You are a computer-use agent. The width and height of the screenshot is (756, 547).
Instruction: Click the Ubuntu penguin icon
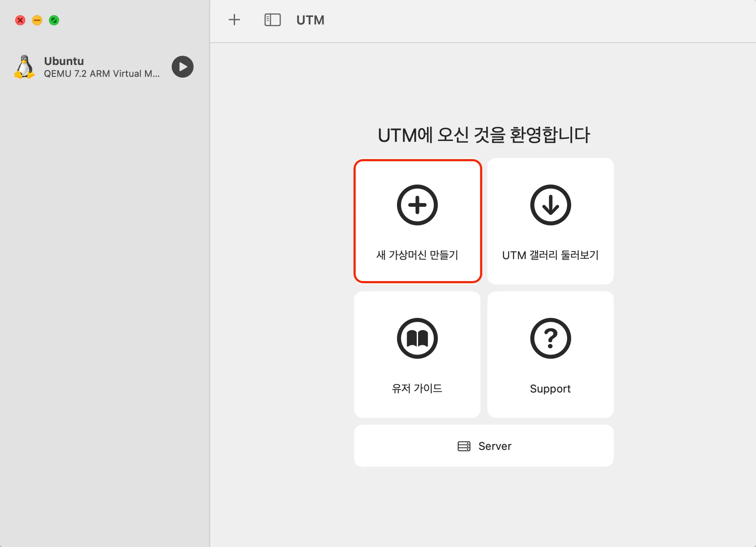click(x=24, y=67)
